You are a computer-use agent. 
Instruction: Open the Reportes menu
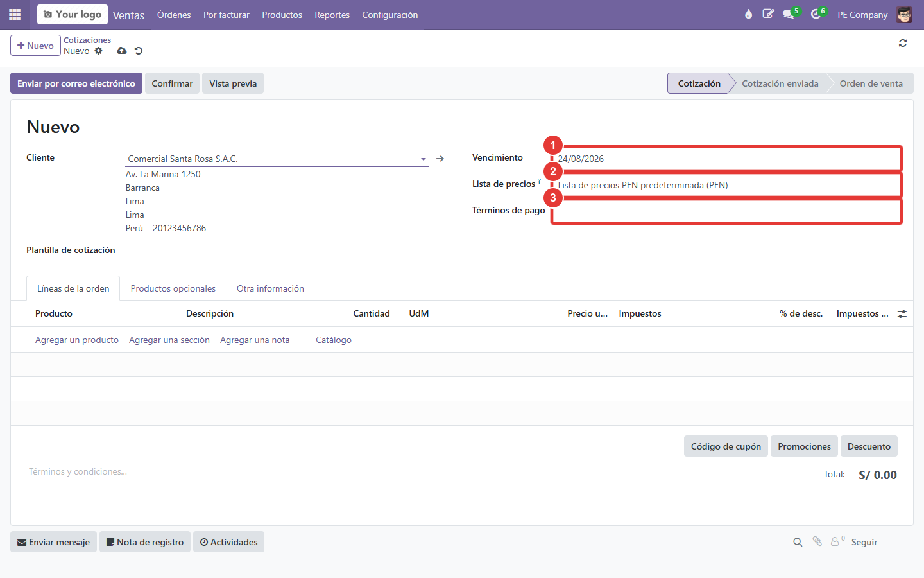point(332,15)
